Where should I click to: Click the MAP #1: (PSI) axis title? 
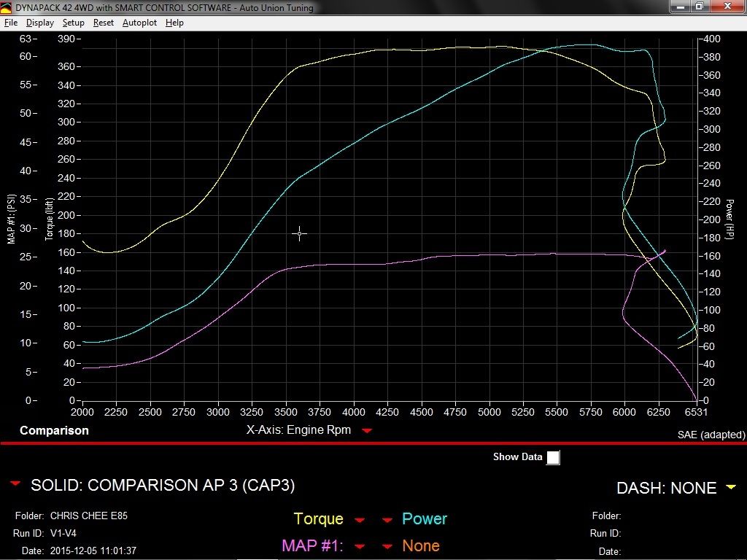click(x=12, y=219)
